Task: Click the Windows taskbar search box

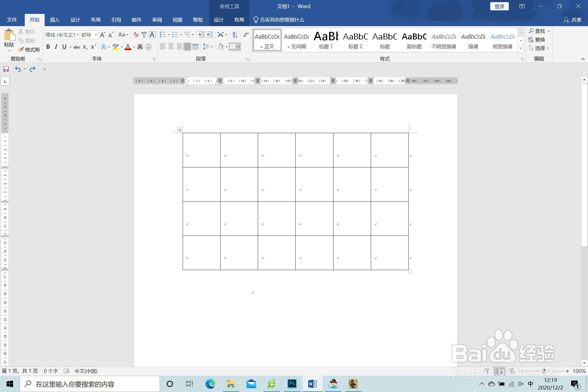Action: [90, 384]
